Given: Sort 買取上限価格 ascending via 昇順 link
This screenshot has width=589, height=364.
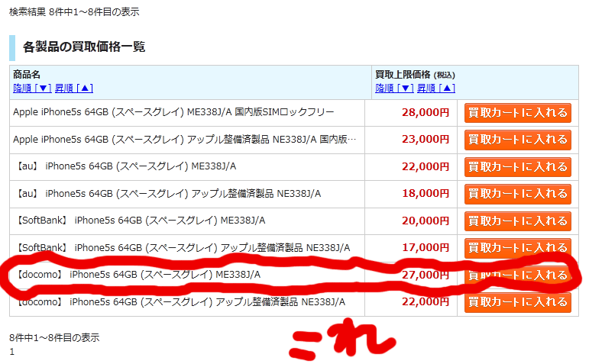Looking at the screenshot, I should click(435, 89).
